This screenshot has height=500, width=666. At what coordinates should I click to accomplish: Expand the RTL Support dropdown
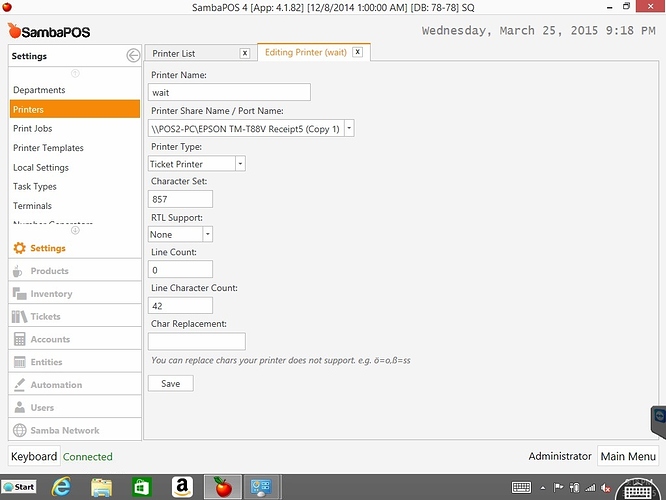208,234
